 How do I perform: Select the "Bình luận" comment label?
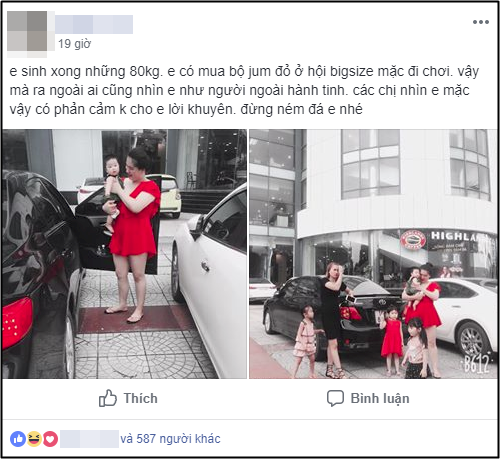click(x=380, y=398)
